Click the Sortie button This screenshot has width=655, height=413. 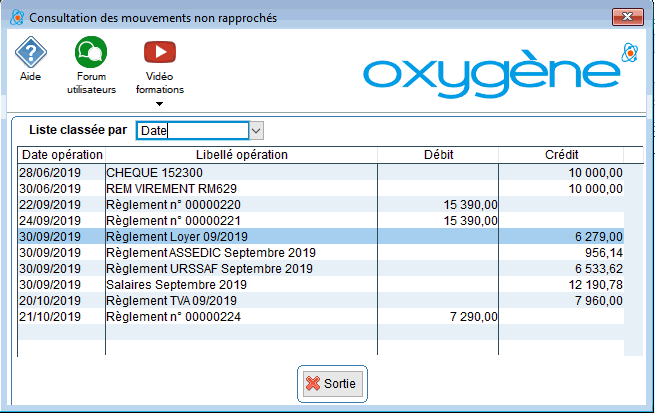click(334, 384)
